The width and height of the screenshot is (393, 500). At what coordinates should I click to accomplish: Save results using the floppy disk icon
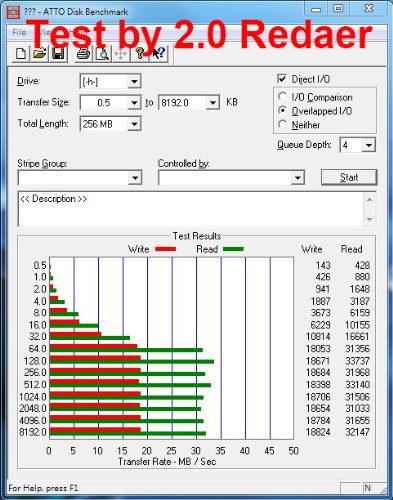coord(59,54)
